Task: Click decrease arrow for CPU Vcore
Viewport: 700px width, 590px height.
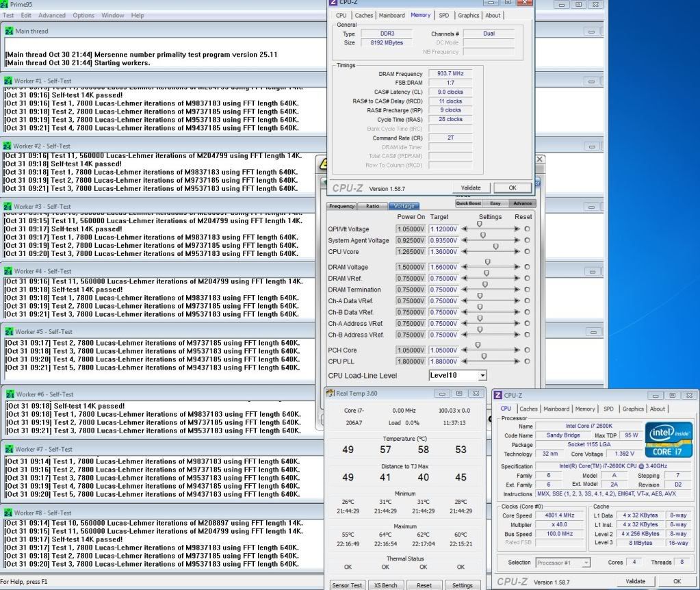Action: 465,251
